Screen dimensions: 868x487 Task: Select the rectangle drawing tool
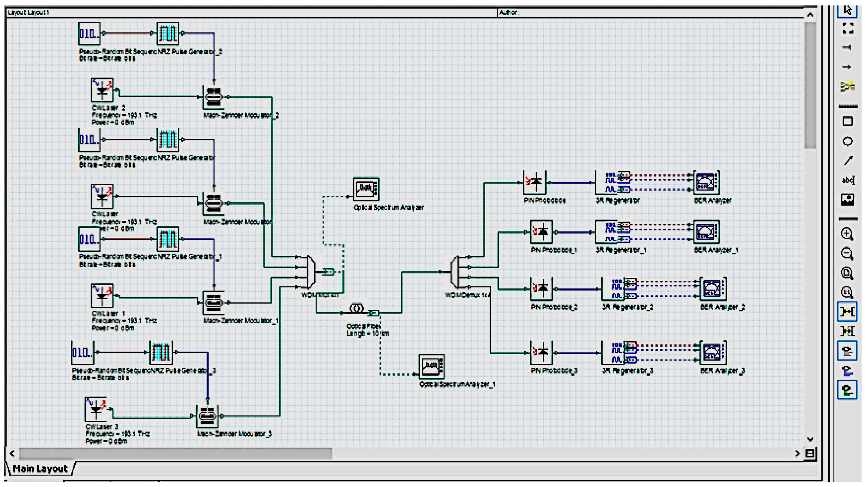click(x=848, y=121)
